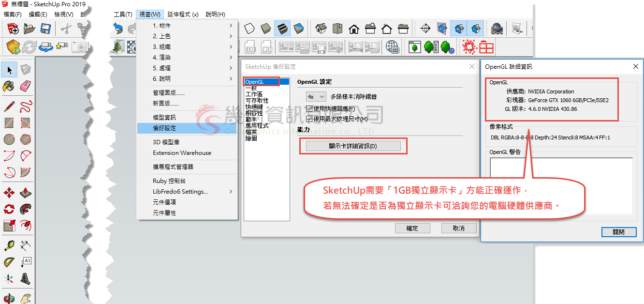Switch to Iso house view
644x304 pixels.
tap(321, 29)
